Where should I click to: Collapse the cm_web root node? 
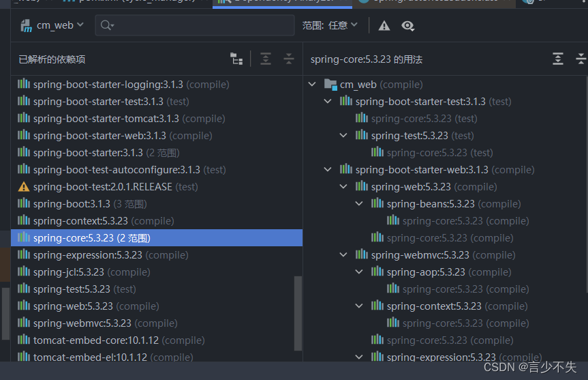(312, 84)
